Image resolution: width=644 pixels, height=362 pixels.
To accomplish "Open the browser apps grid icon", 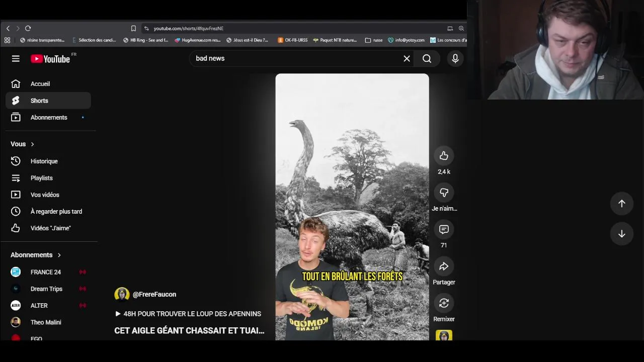I will pos(7,40).
